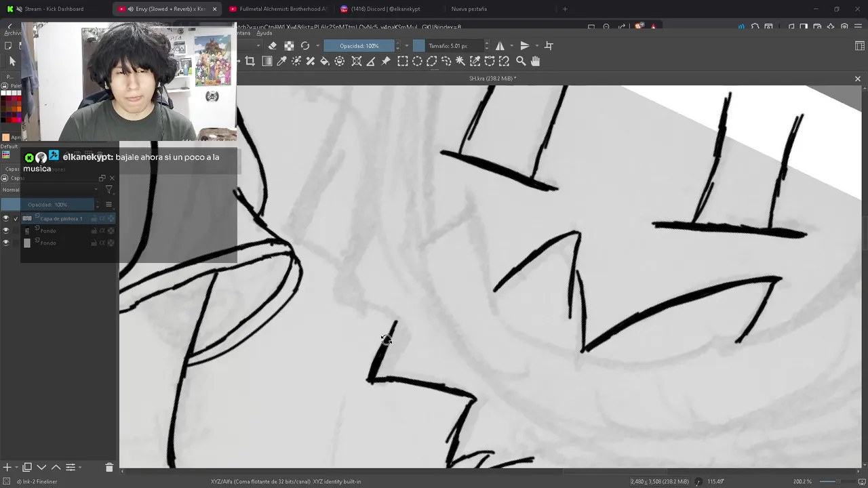The image size is (868, 488).
Task: Select the Measure tool
Action: pos(371,61)
